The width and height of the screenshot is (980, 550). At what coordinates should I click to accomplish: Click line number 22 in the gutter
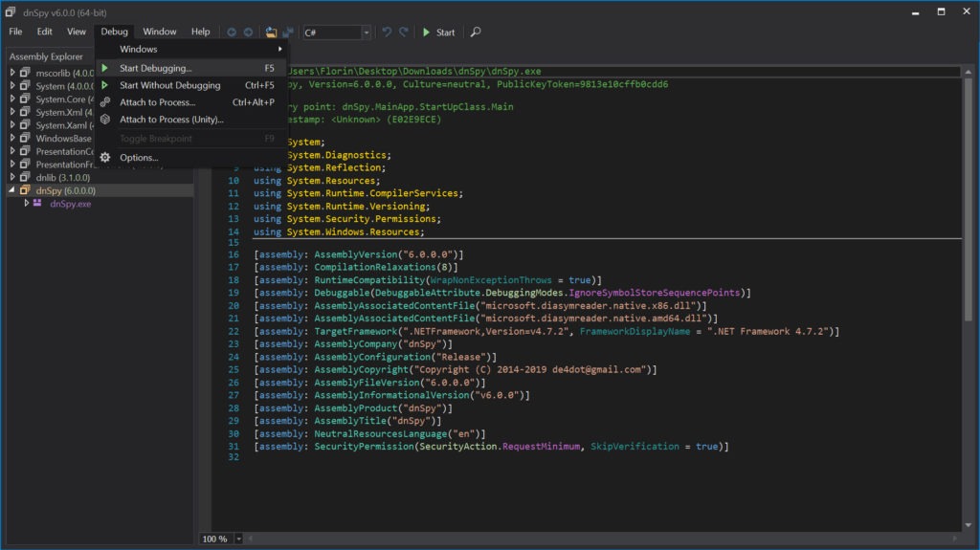tap(234, 331)
